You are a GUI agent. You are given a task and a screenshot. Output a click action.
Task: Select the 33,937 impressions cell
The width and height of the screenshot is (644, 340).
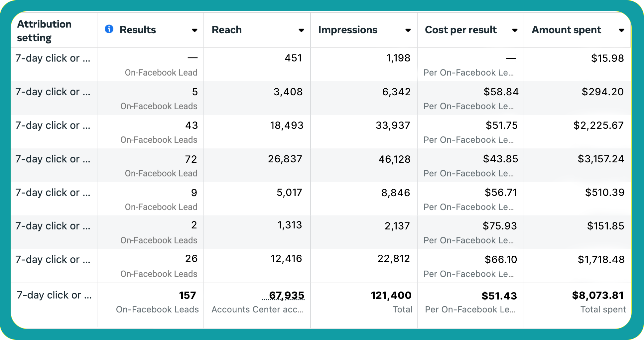[393, 126]
